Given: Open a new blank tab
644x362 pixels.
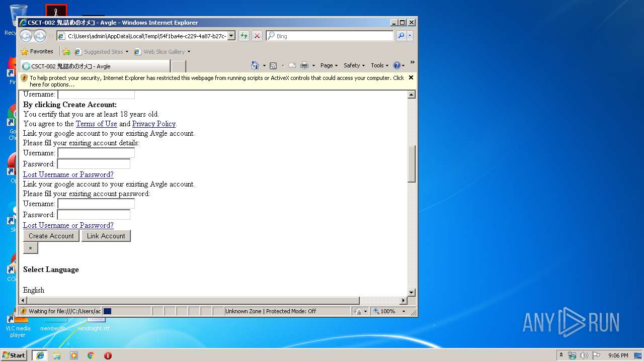Looking at the screenshot, I should pyautogui.click(x=179, y=66).
